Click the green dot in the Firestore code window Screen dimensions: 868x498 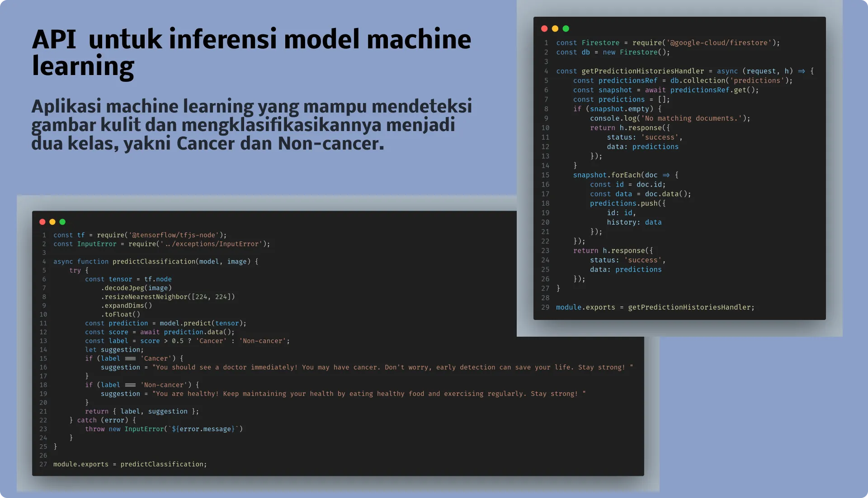[566, 28]
